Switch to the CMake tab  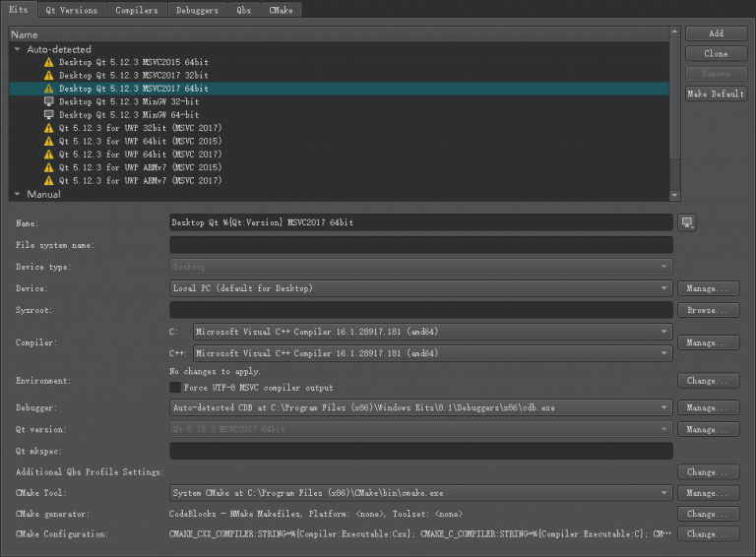click(282, 10)
